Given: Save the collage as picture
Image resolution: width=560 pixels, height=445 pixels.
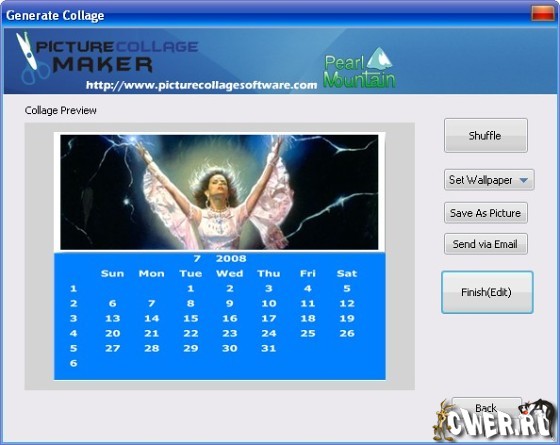Looking at the screenshot, I should pyautogui.click(x=486, y=213).
